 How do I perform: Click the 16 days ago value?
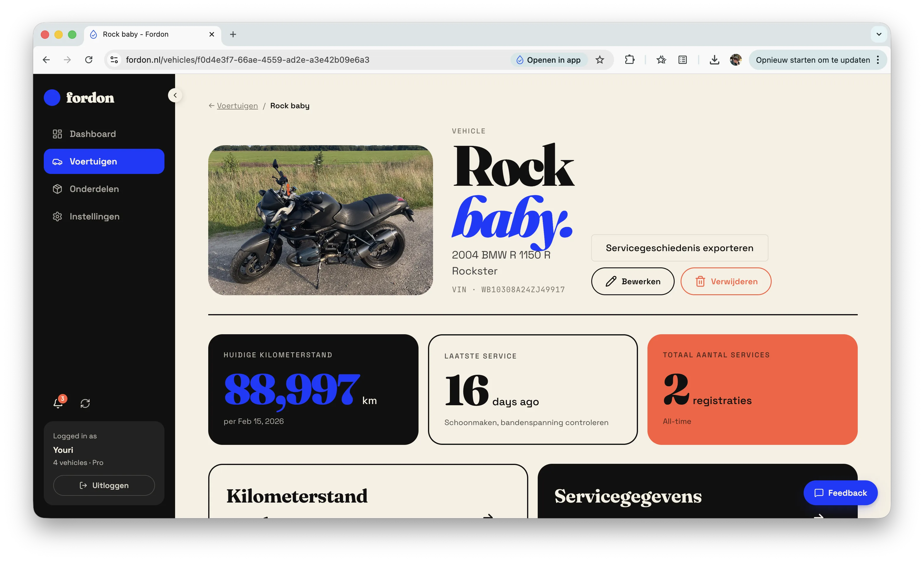[x=492, y=390]
